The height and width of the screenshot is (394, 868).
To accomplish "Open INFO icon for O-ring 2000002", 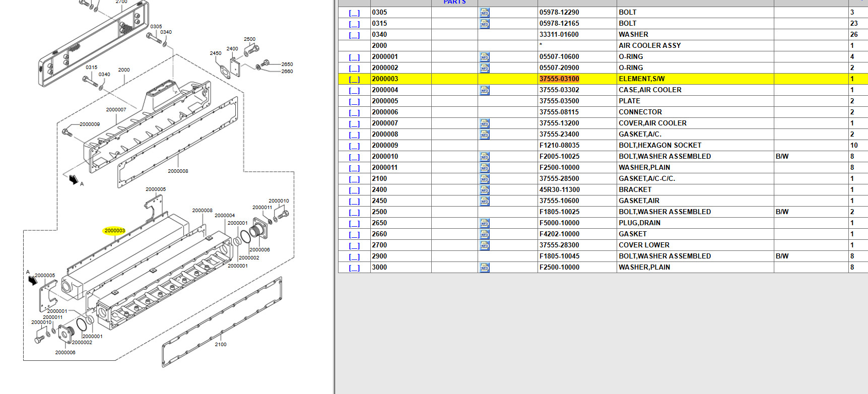I will 484,68.
